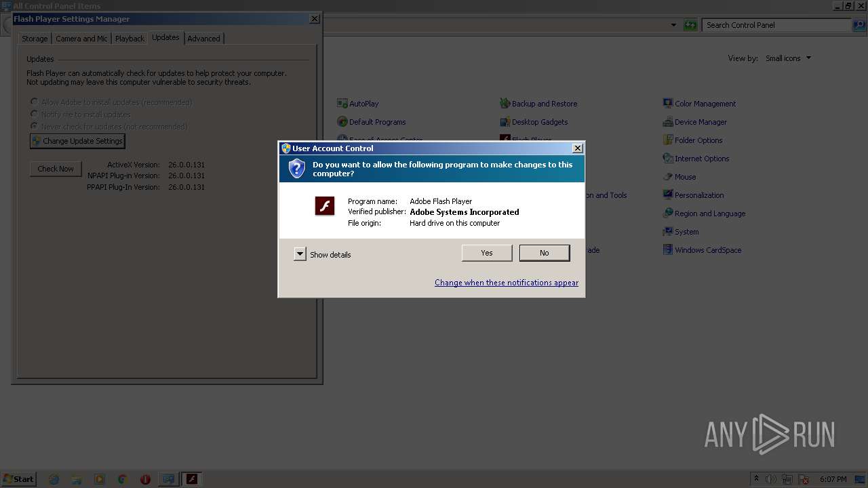Viewport: 868px width, 488px height.
Task: Select Notify me to install updates radio
Action: (34, 115)
